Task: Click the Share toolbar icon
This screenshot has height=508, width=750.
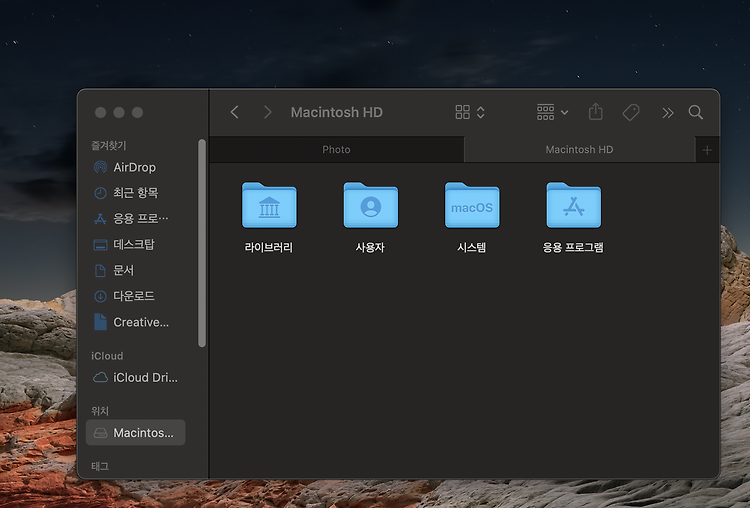Action: coord(596,111)
